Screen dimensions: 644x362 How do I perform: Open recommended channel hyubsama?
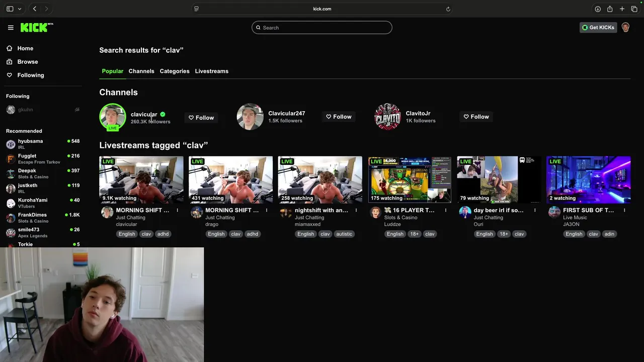(x=43, y=144)
